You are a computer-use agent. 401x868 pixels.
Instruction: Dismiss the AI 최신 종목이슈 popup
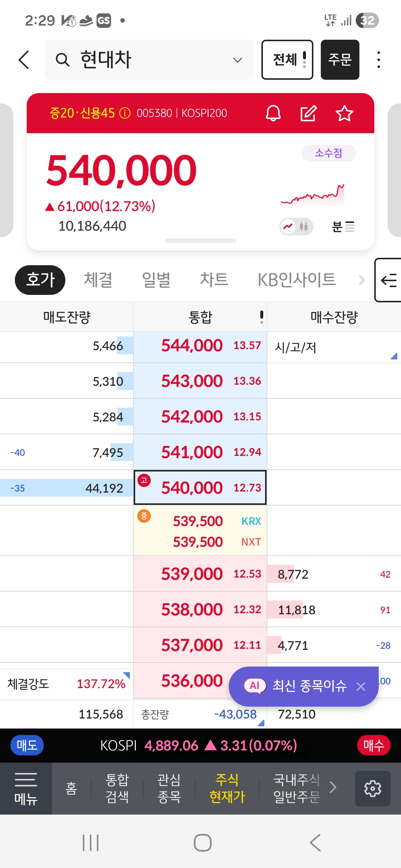point(361,687)
